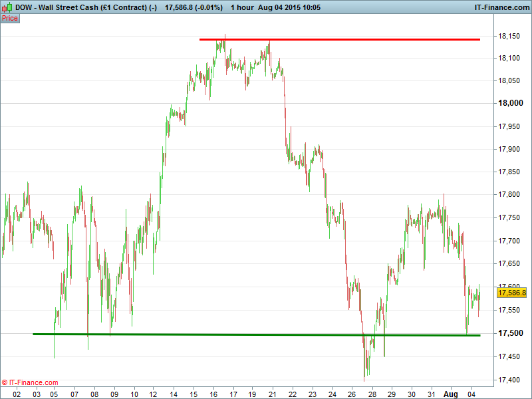Click the 17,400 label on price axis

(509, 380)
